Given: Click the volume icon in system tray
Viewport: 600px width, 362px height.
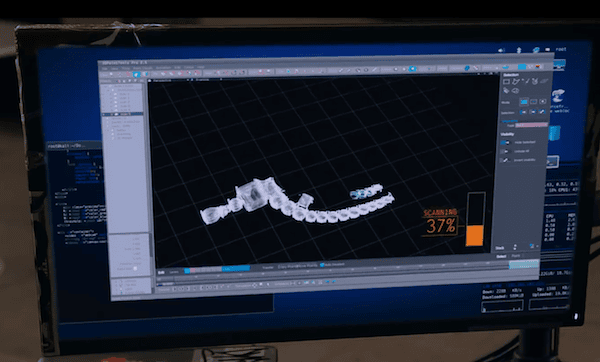Looking at the screenshot, I should coord(502,50).
